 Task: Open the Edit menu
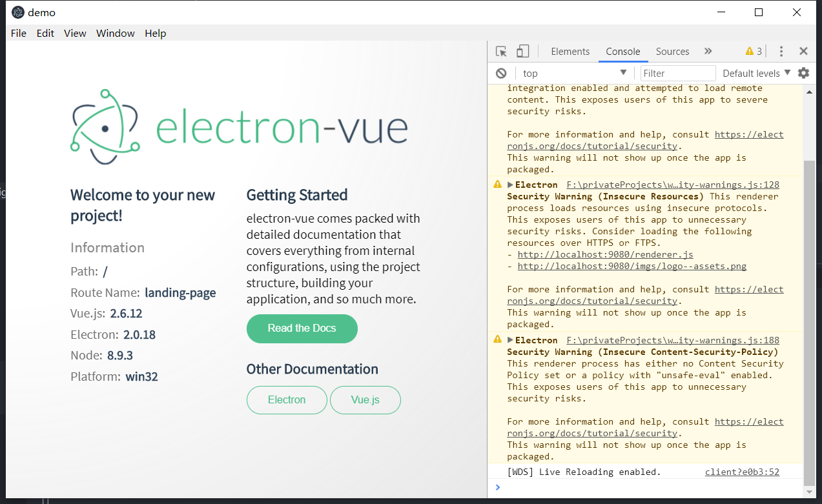click(45, 33)
